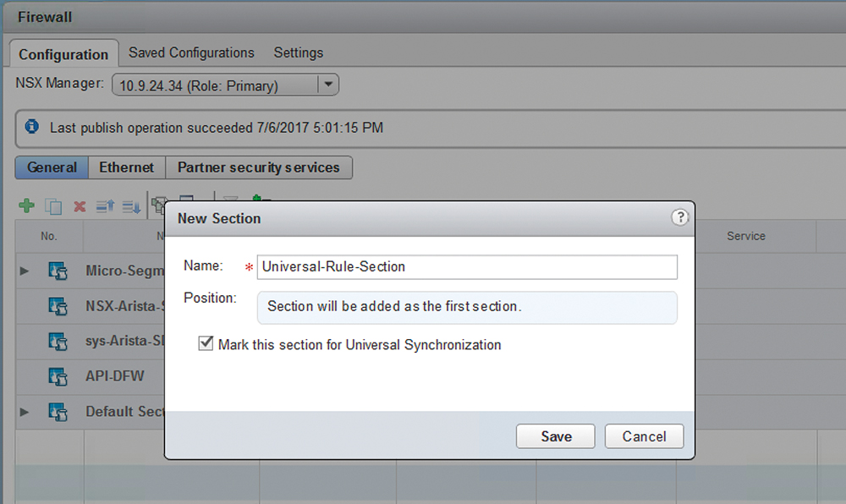Click the move rule down icon
The height and width of the screenshot is (504, 846).
point(131,206)
